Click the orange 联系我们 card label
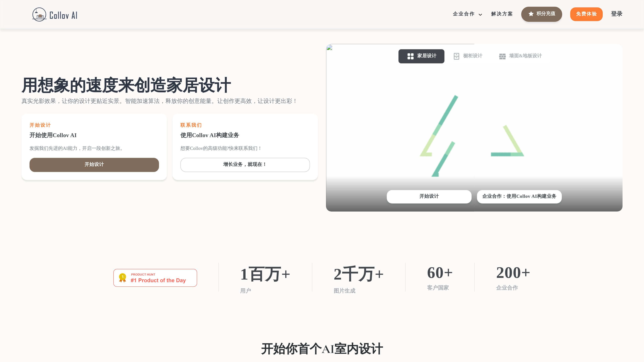644x362 pixels. [x=191, y=125]
